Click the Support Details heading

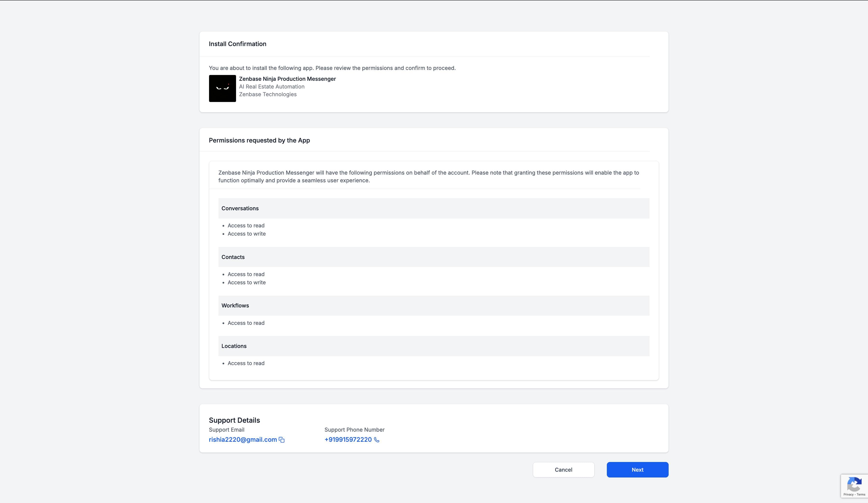tap(234, 420)
